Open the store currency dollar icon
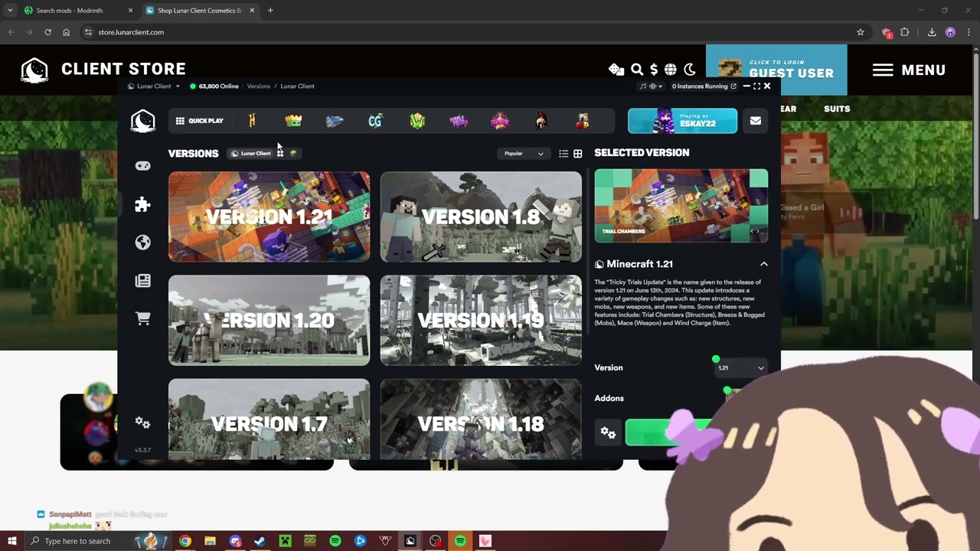The height and width of the screenshot is (551, 980). (654, 70)
